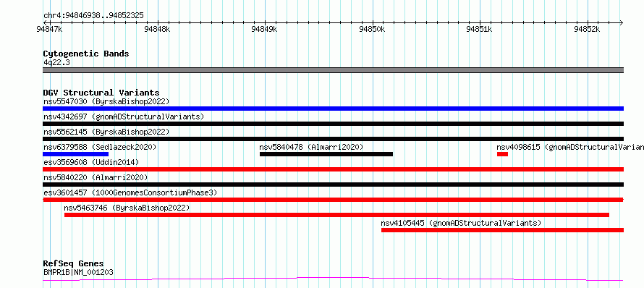Click the chr4:94846938..94852325 coordinate label

pyautogui.click(x=93, y=16)
